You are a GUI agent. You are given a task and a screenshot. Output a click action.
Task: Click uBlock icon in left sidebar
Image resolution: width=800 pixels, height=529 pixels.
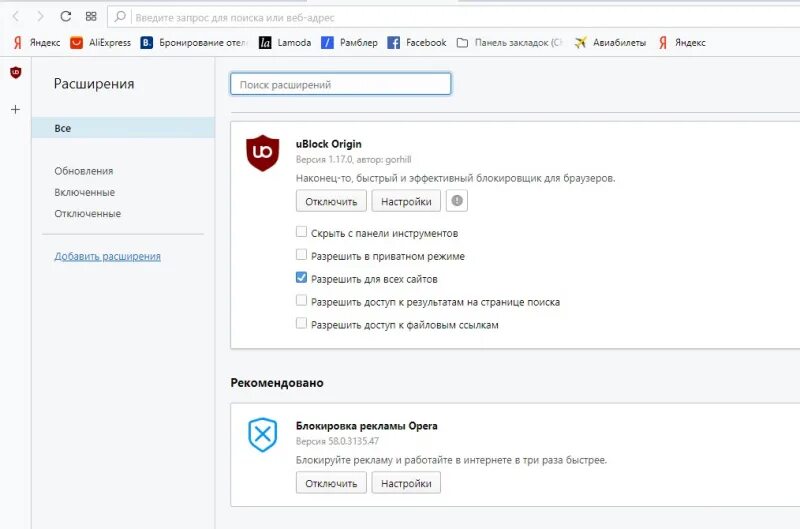[x=16, y=72]
